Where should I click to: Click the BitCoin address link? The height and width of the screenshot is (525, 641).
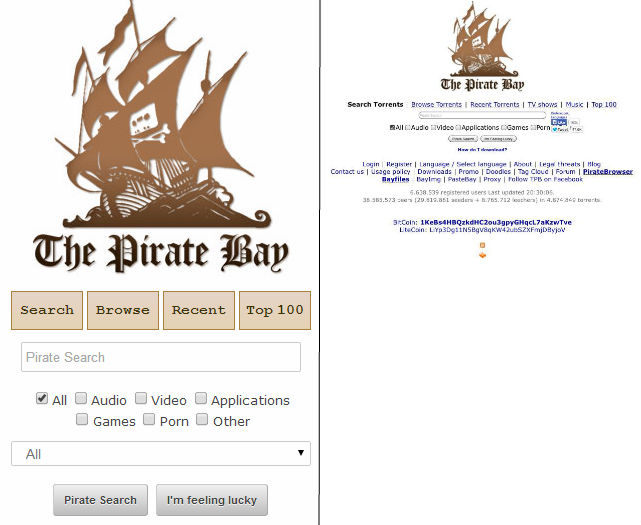(496, 222)
